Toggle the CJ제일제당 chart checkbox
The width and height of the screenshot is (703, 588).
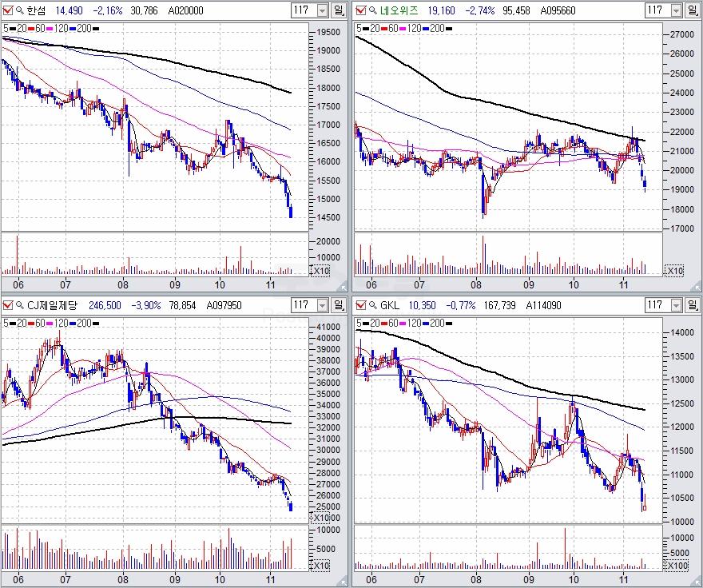8,304
